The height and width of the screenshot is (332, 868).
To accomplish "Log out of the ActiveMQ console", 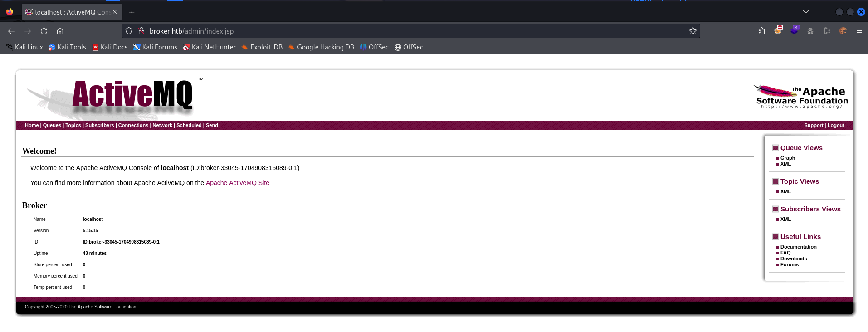I will coord(836,125).
